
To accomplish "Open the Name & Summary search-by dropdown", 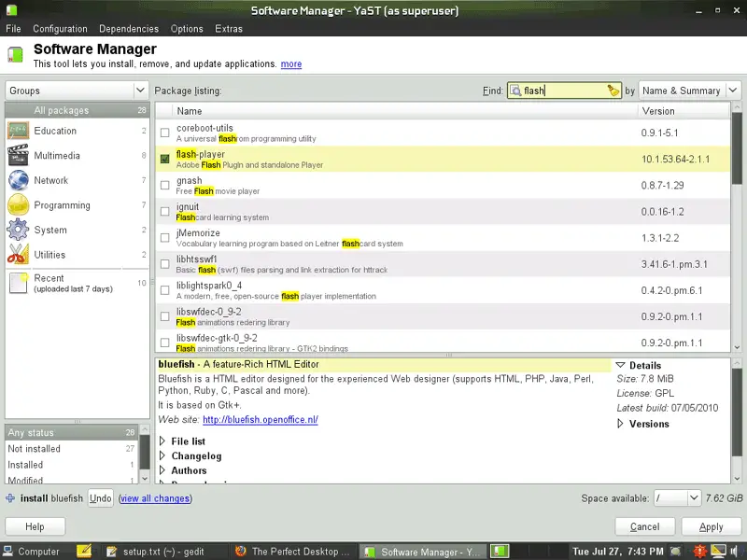I will coord(689,91).
